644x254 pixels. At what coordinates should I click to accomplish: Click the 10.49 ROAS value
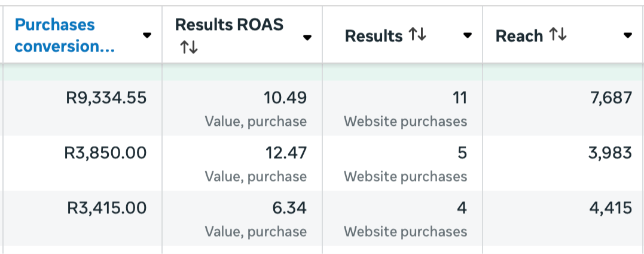[285, 98]
